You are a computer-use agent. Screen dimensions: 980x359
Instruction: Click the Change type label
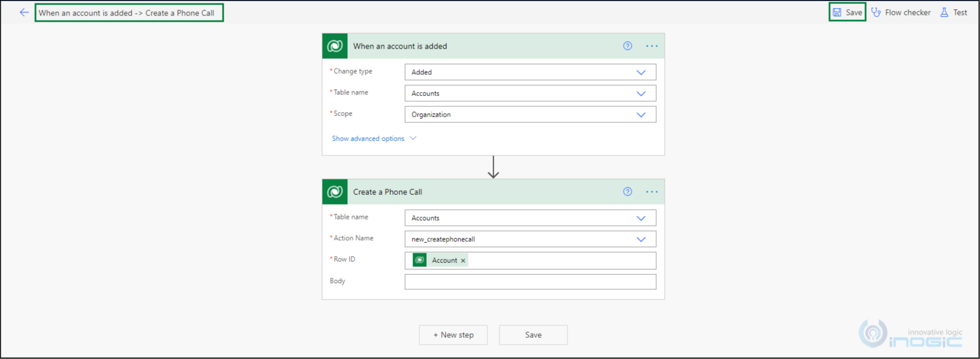pyautogui.click(x=351, y=71)
